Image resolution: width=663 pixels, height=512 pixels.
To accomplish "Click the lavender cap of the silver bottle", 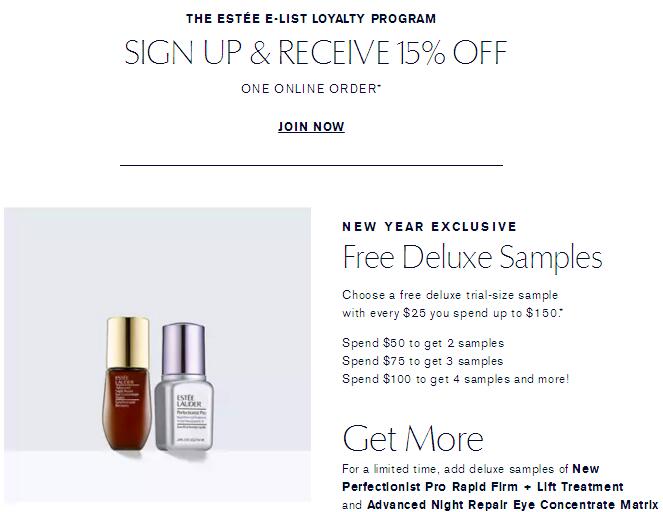I will [x=184, y=349].
